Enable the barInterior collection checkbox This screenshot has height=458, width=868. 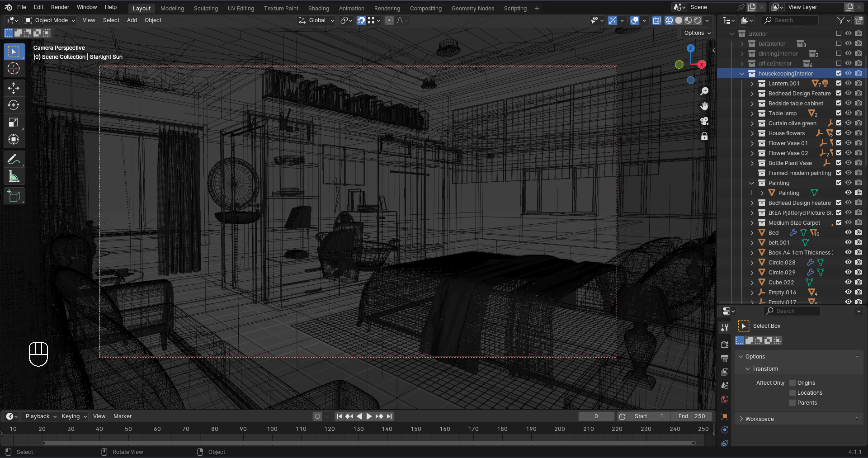(839, 43)
